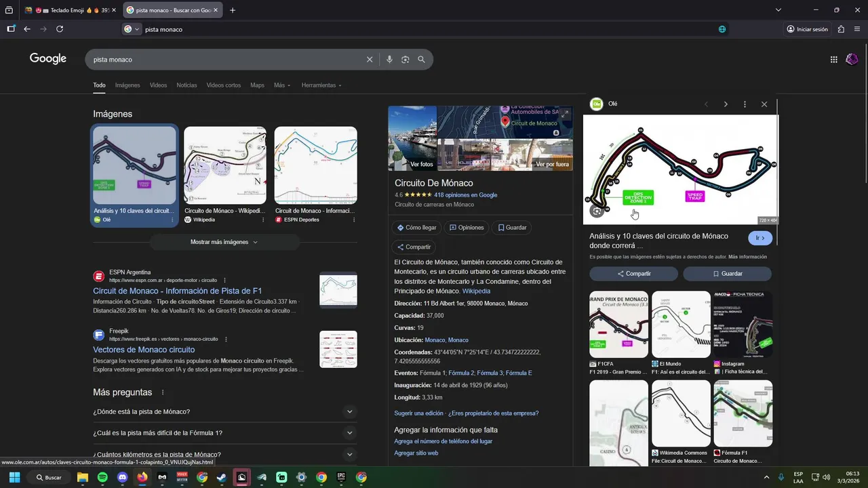Open the search engine dropdown in the address bar

click(132, 29)
